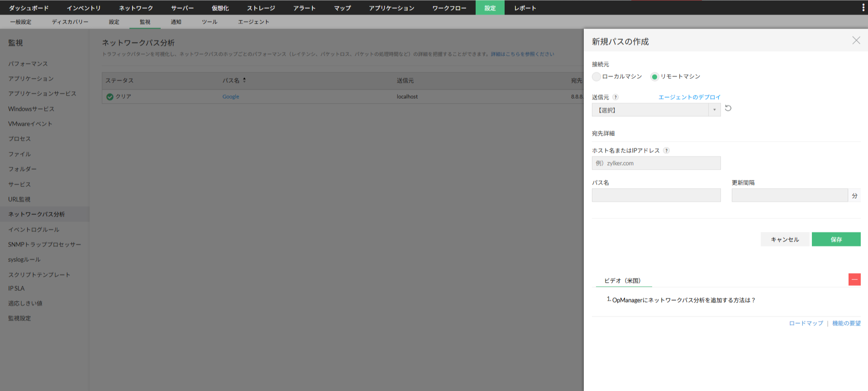The image size is (868, 391).
Task: Open ファイル in the sidebar
Action: (x=19, y=154)
